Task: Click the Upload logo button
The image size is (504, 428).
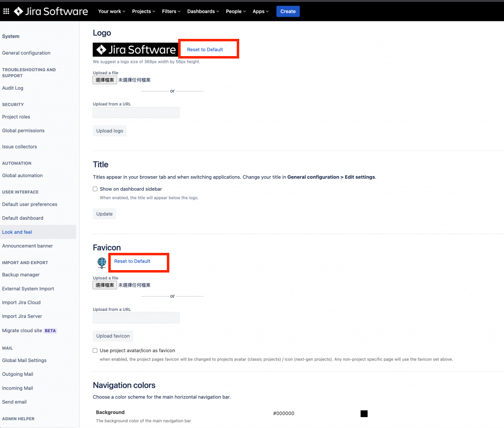Action: pyautogui.click(x=110, y=131)
